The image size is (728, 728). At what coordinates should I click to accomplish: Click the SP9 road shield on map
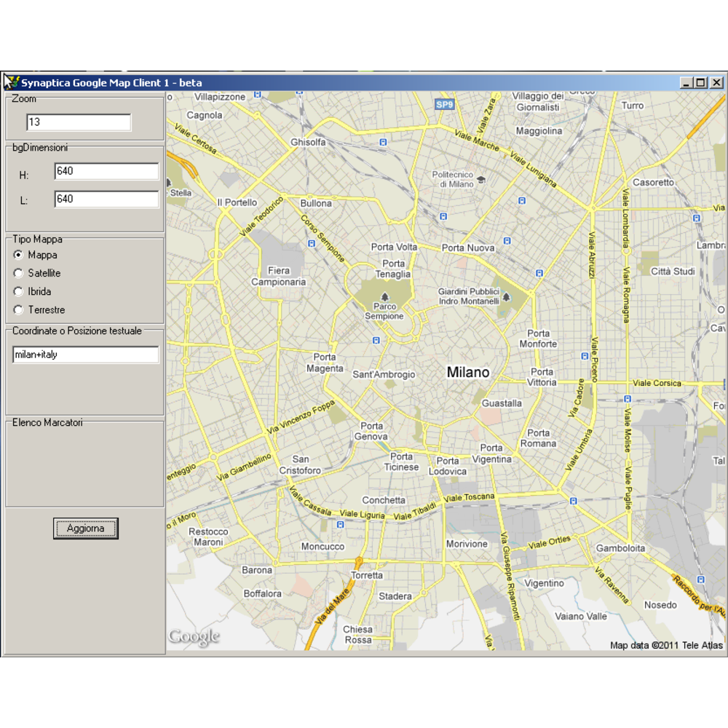444,105
